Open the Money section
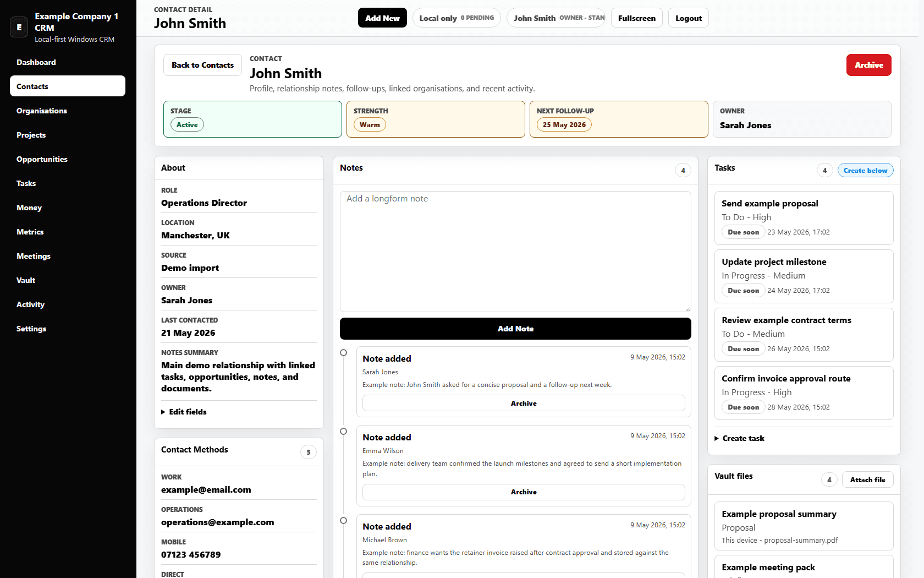 coord(68,208)
